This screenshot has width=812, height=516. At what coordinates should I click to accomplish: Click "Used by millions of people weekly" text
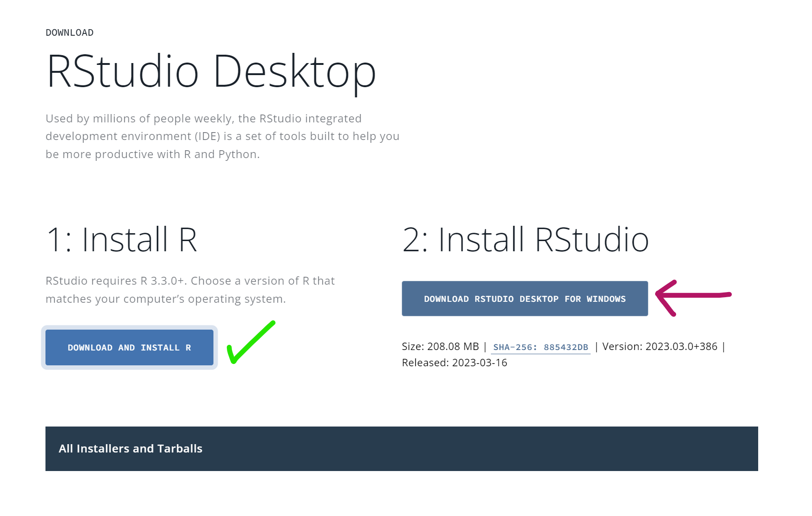pyautogui.click(x=139, y=118)
